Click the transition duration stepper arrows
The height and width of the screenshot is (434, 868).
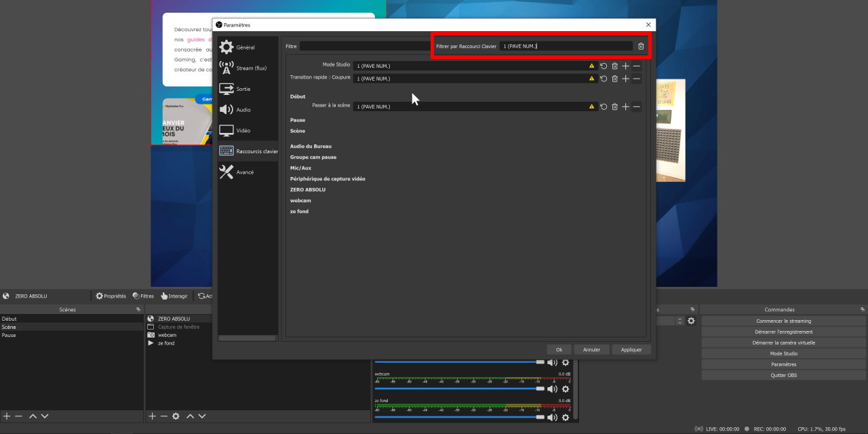click(x=679, y=321)
